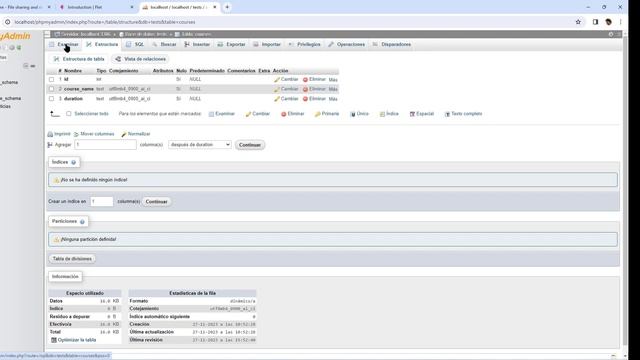Click the Chrome profile avatar
The height and width of the screenshot is (360, 640).
click(608, 22)
